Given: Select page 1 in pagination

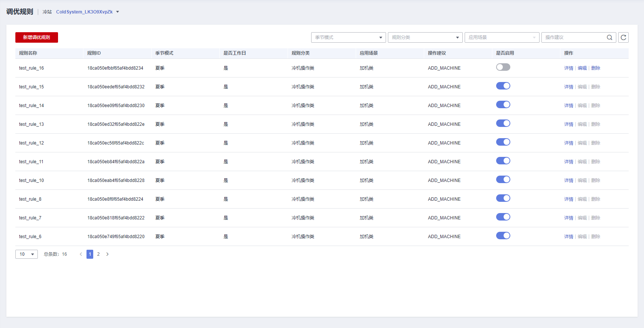Looking at the screenshot, I should (x=90, y=254).
